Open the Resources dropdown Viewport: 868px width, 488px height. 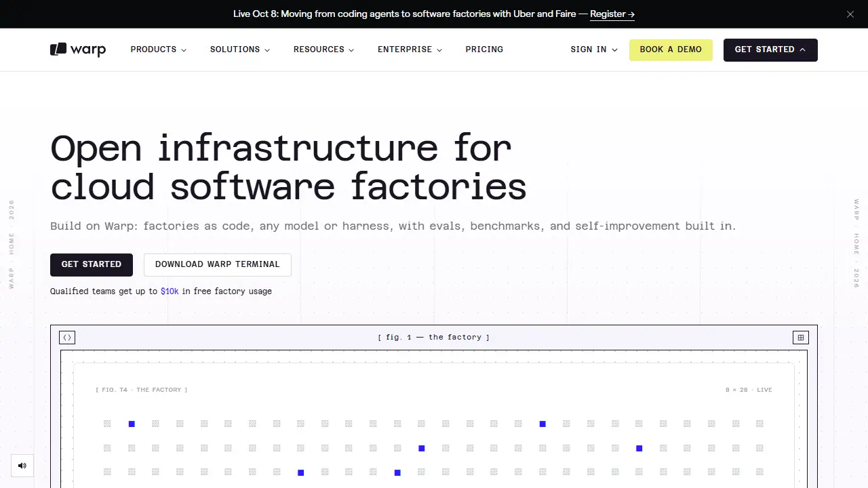[x=323, y=49]
